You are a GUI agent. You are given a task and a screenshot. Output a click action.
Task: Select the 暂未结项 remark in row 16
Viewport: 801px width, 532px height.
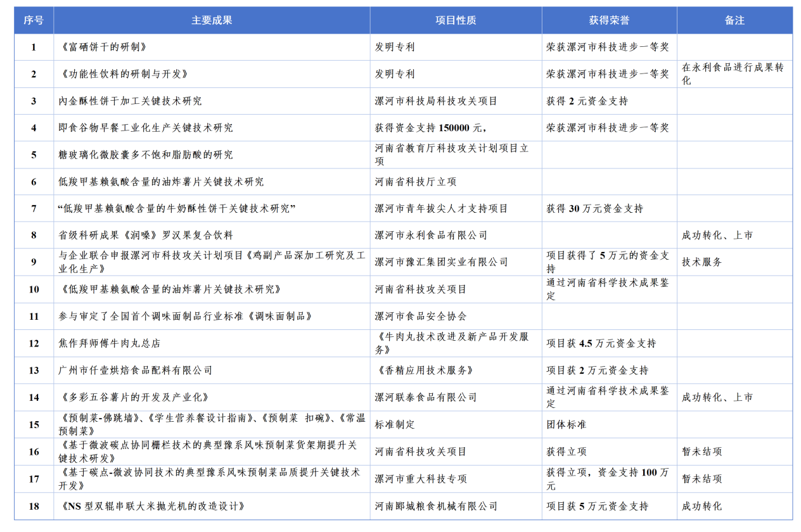point(702,452)
